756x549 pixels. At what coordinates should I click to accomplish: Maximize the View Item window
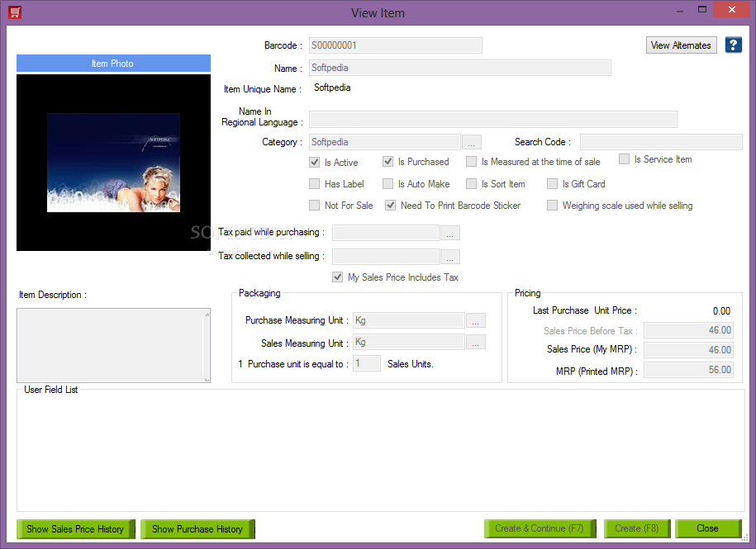click(x=702, y=10)
